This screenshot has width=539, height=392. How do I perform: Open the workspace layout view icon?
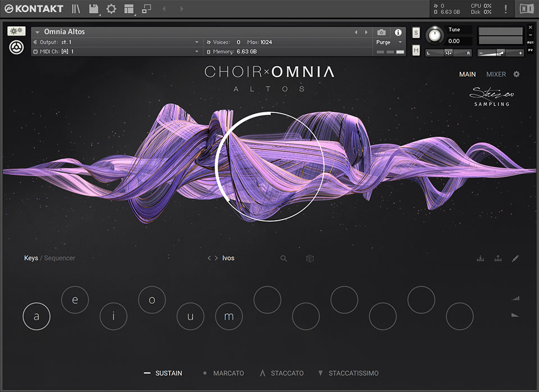tap(129, 8)
